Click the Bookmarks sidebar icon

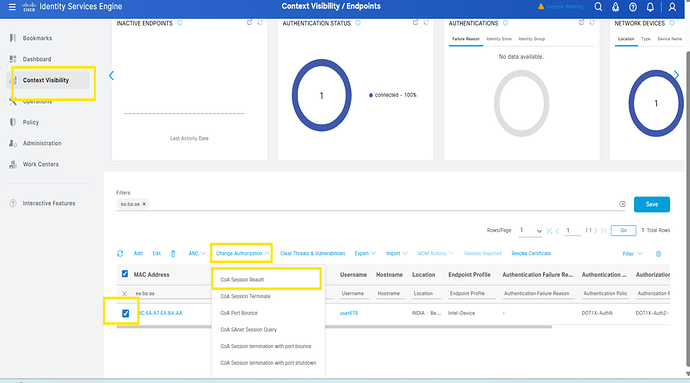[x=13, y=38]
